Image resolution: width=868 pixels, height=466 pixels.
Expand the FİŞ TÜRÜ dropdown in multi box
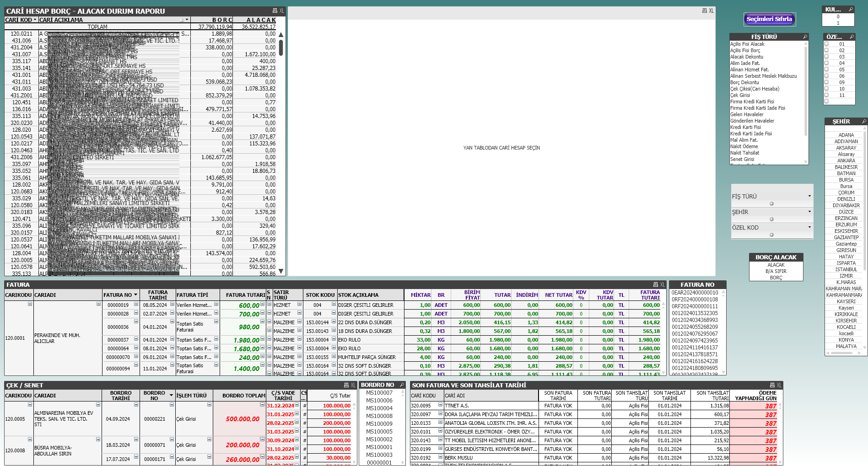[x=809, y=196]
